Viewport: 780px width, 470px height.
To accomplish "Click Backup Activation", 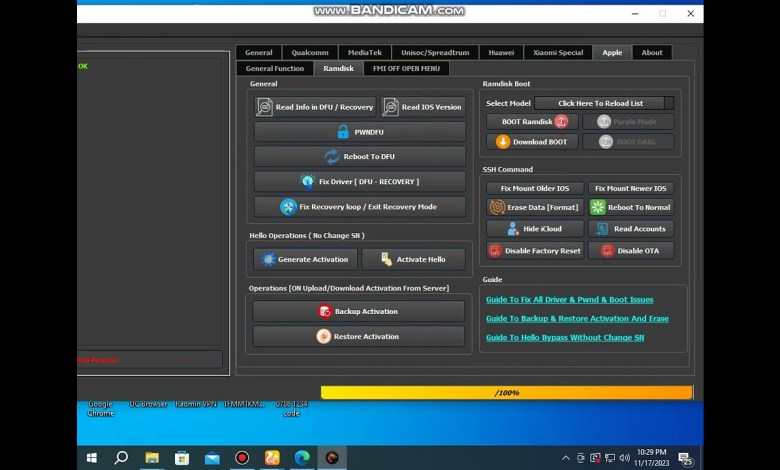I will (x=358, y=311).
